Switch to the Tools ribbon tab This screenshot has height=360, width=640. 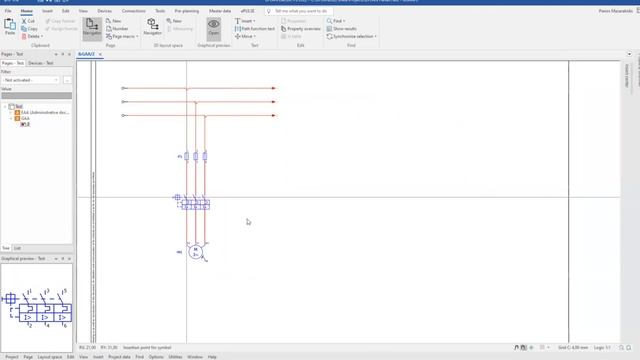coord(160,11)
